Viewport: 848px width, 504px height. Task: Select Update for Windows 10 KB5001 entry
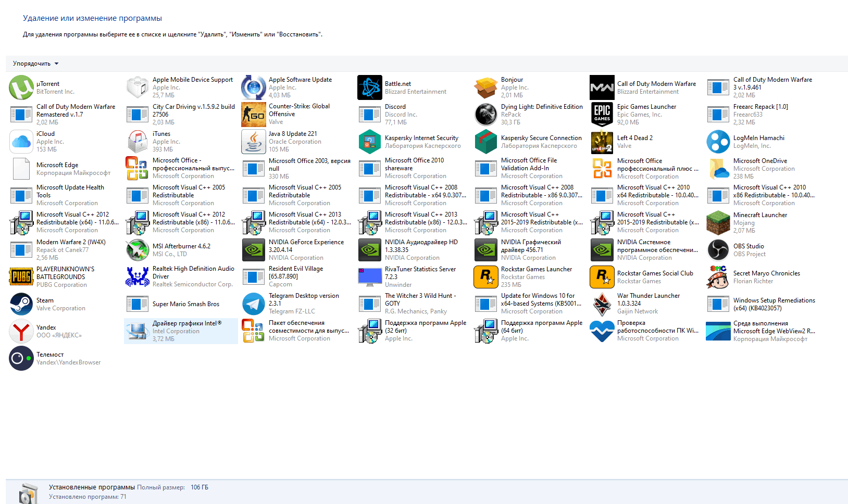[x=530, y=304]
